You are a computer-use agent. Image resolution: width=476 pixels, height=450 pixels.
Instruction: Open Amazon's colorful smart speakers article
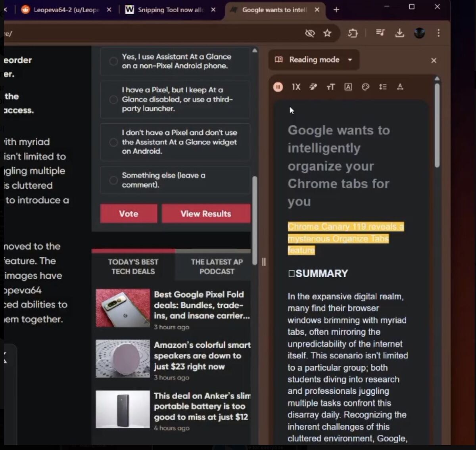[202, 356]
